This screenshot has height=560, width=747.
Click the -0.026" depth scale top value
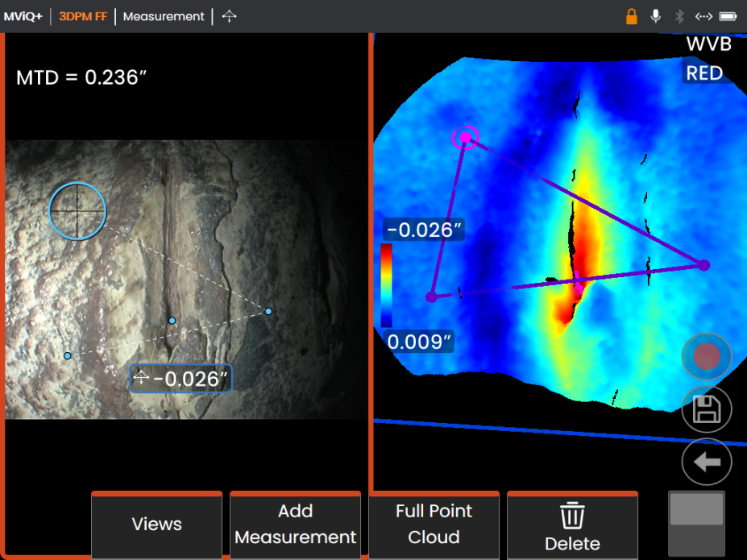(424, 230)
